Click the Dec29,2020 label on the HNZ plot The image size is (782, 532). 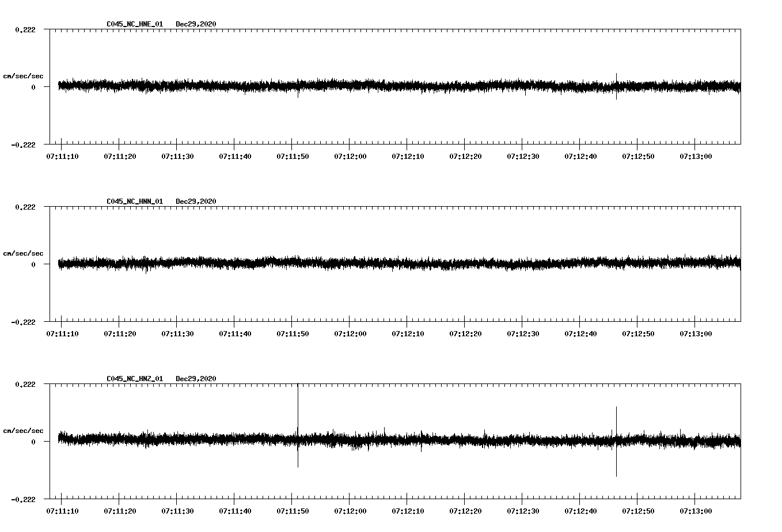(x=196, y=378)
